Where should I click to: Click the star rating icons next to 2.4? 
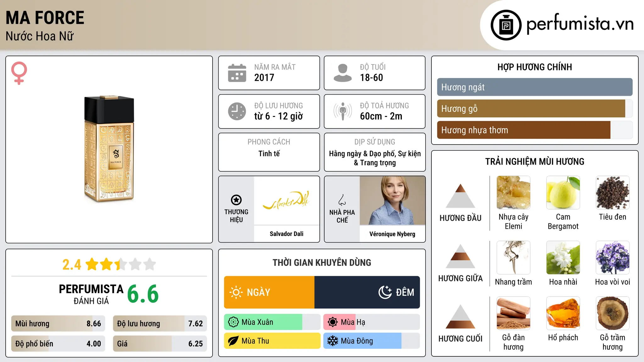pos(121,264)
